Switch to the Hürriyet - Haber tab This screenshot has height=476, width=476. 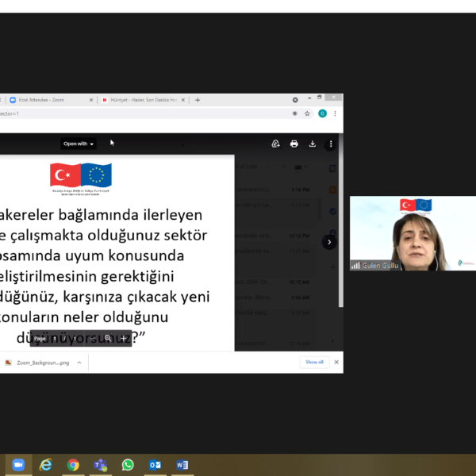pyautogui.click(x=144, y=100)
